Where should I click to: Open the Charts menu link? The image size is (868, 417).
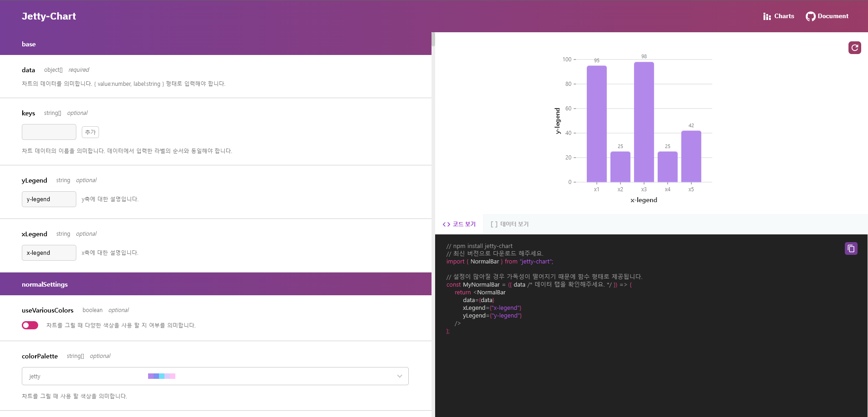coord(779,16)
